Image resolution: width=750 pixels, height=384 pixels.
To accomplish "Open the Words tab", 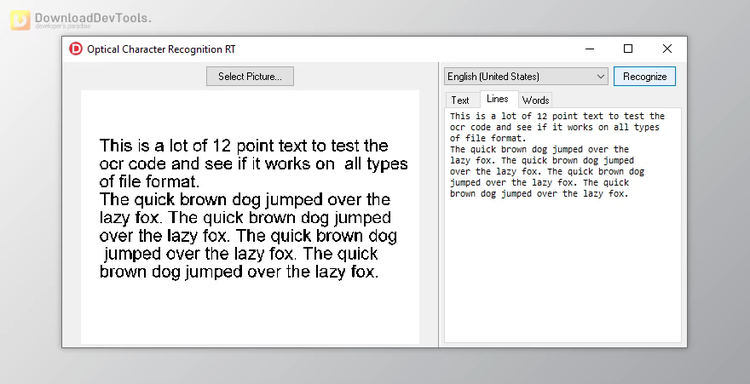I will pyautogui.click(x=535, y=100).
